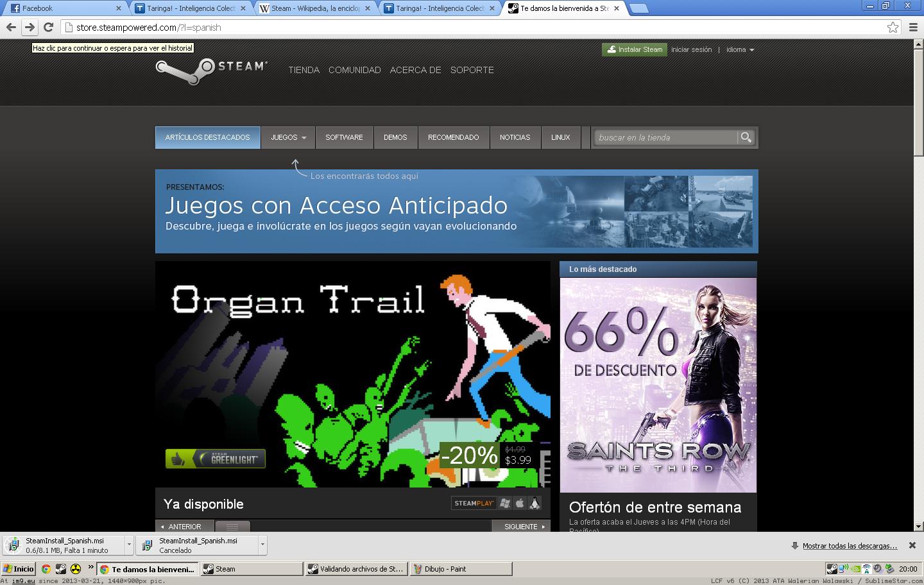Expand the JUEGOS dropdown in the store navigation

(x=288, y=137)
